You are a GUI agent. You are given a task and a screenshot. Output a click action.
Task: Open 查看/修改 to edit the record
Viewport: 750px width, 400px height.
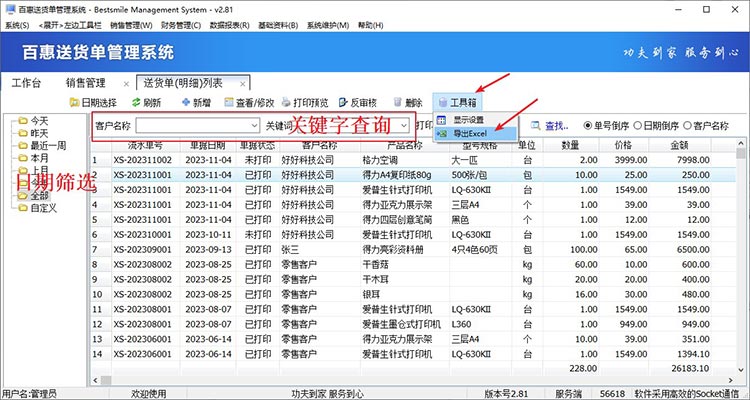(249, 102)
